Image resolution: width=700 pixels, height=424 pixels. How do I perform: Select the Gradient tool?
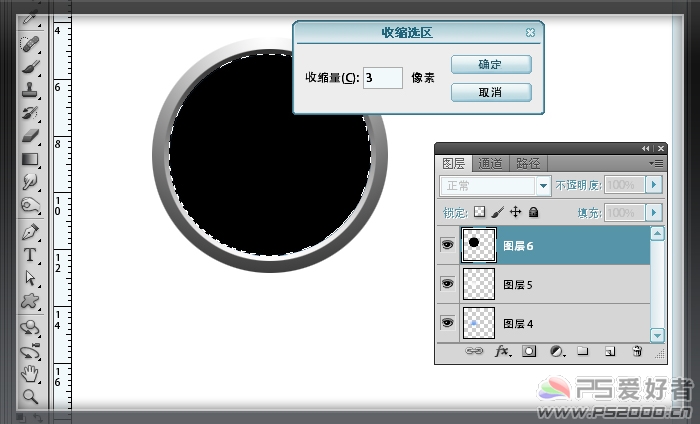(x=30, y=159)
